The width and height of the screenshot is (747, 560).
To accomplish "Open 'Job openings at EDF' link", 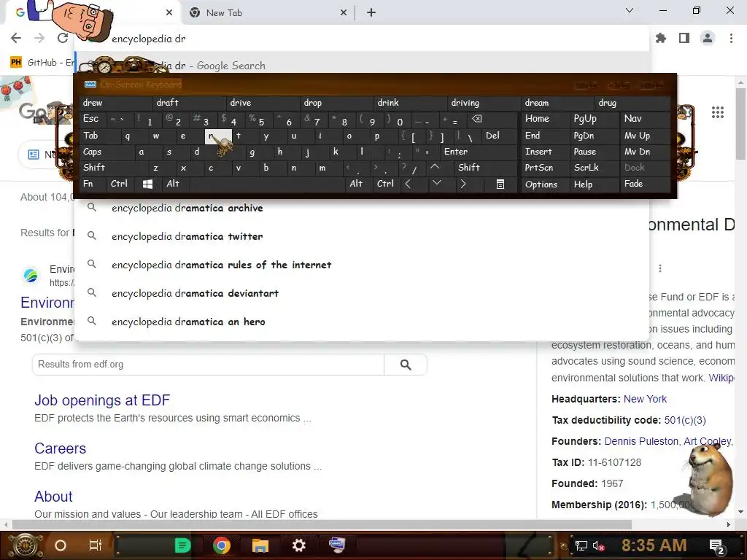I will pos(102,400).
